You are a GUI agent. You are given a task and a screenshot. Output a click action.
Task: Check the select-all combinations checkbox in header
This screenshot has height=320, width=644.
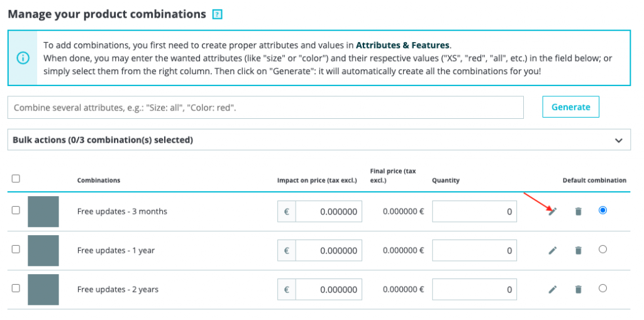(16, 179)
